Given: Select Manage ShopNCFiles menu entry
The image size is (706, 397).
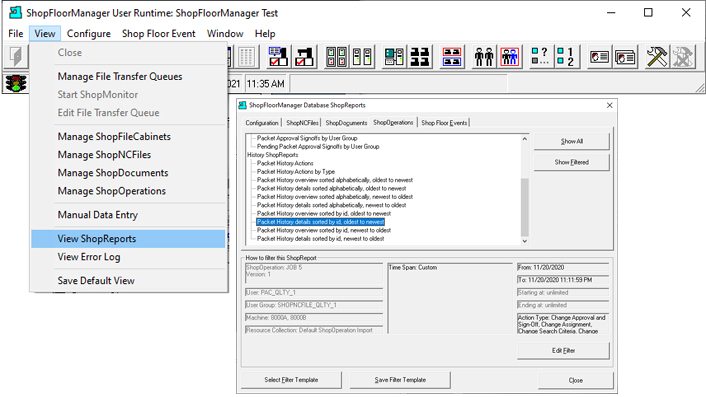Looking at the screenshot, I should [x=128, y=154].
